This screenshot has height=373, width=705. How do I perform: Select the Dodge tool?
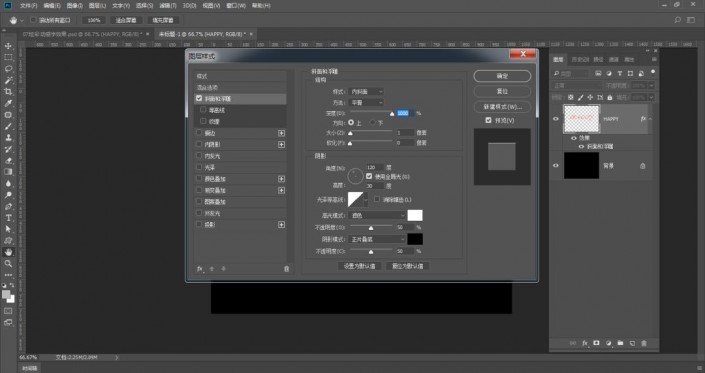8,195
